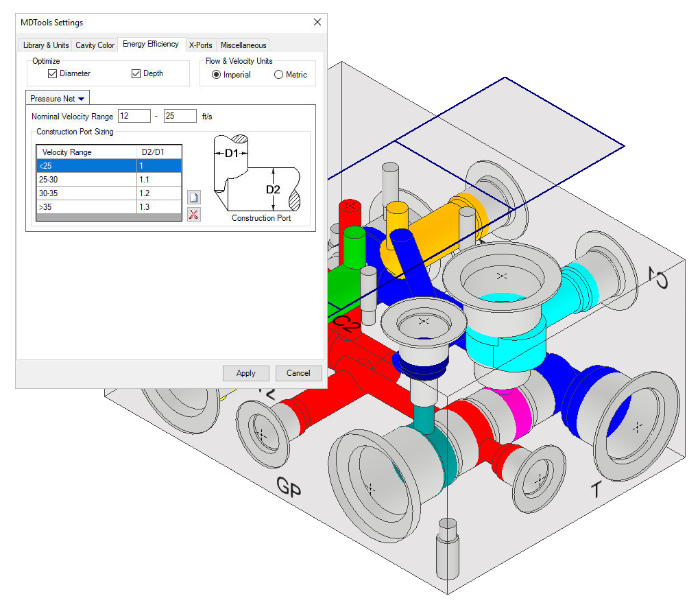
Task: Click the minimum velocity field showing 12
Action: click(134, 116)
